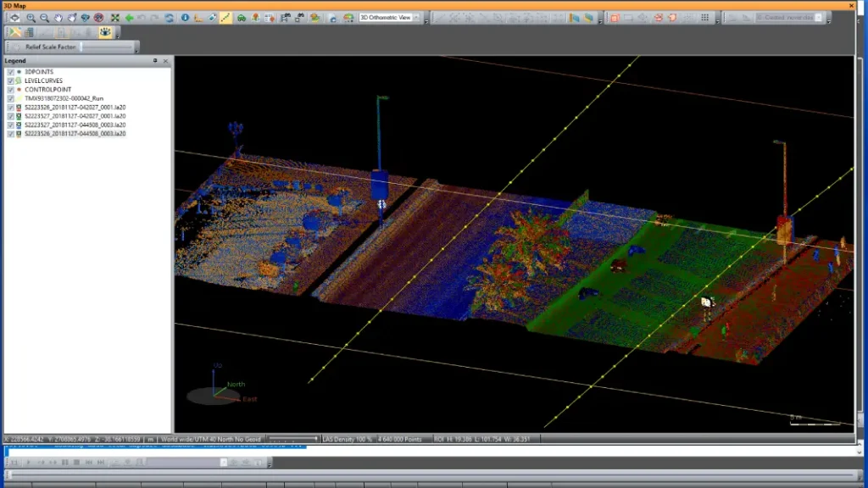Screen dimensions: 868x488
Task: Click the blue information icon
Action: click(x=185, y=18)
